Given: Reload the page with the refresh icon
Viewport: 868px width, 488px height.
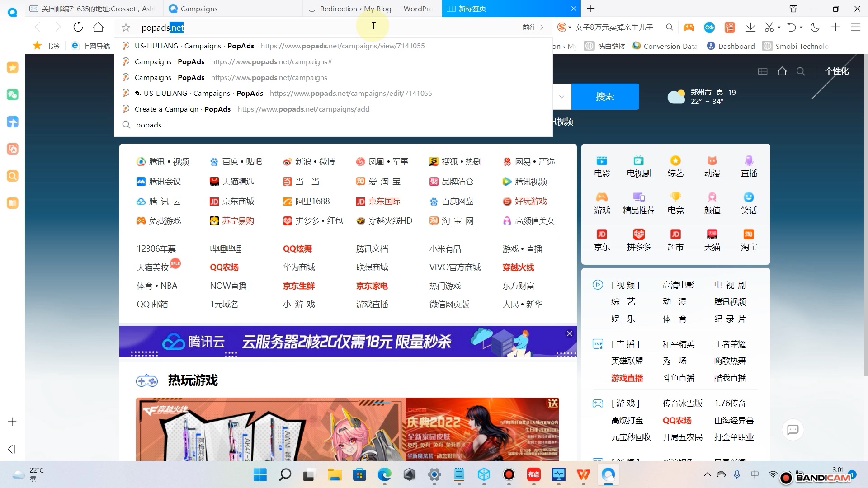Looking at the screenshot, I should [x=78, y=27].
